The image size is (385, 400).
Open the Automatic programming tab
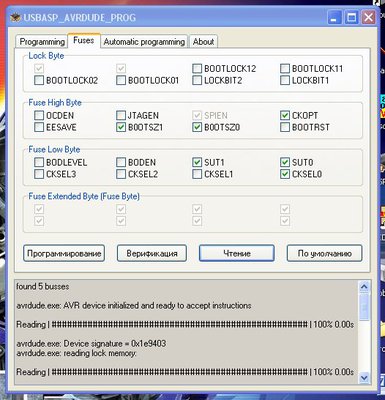(x=144, y=42)
